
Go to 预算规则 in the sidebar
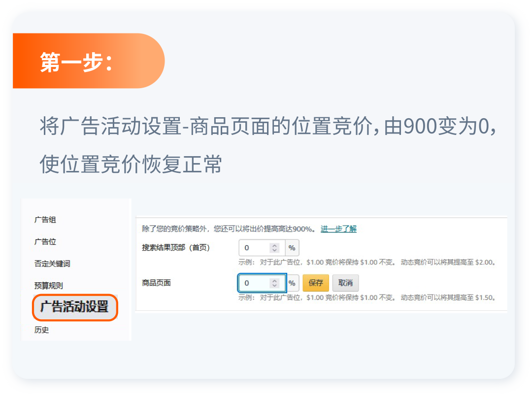[x=48, y=286]
